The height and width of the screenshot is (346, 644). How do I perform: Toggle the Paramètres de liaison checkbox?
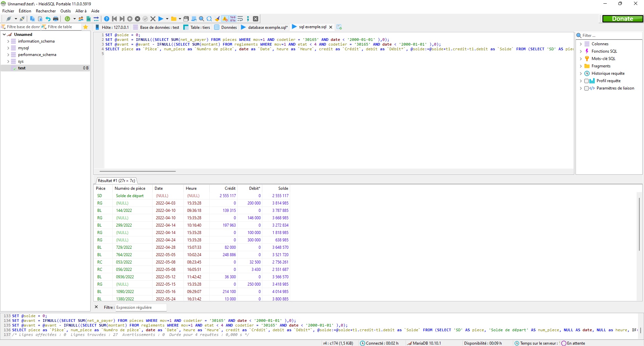point(586,88)
